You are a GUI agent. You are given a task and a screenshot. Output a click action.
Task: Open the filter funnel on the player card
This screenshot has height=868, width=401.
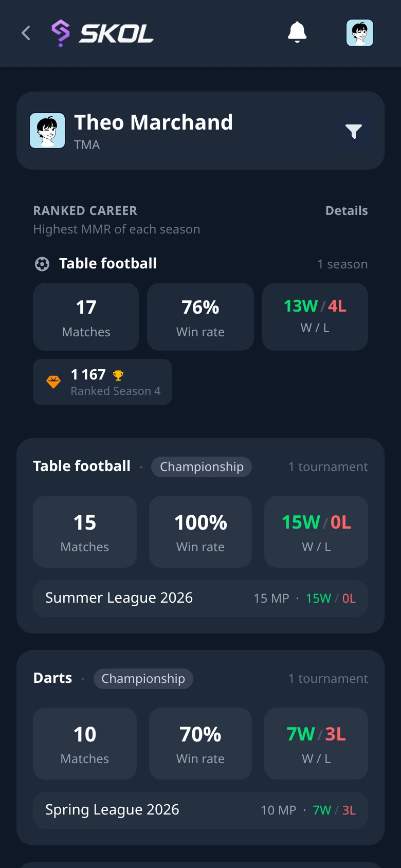(x=354, y=131)
